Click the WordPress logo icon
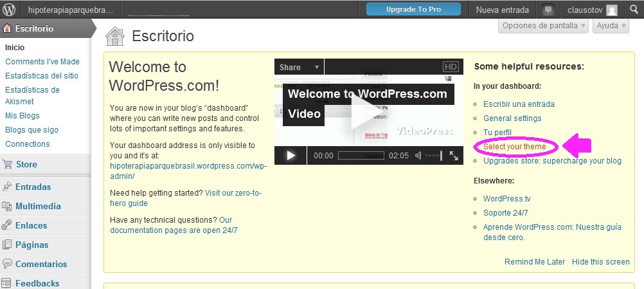Screen dimensions: 644x289 coord(10,10)
